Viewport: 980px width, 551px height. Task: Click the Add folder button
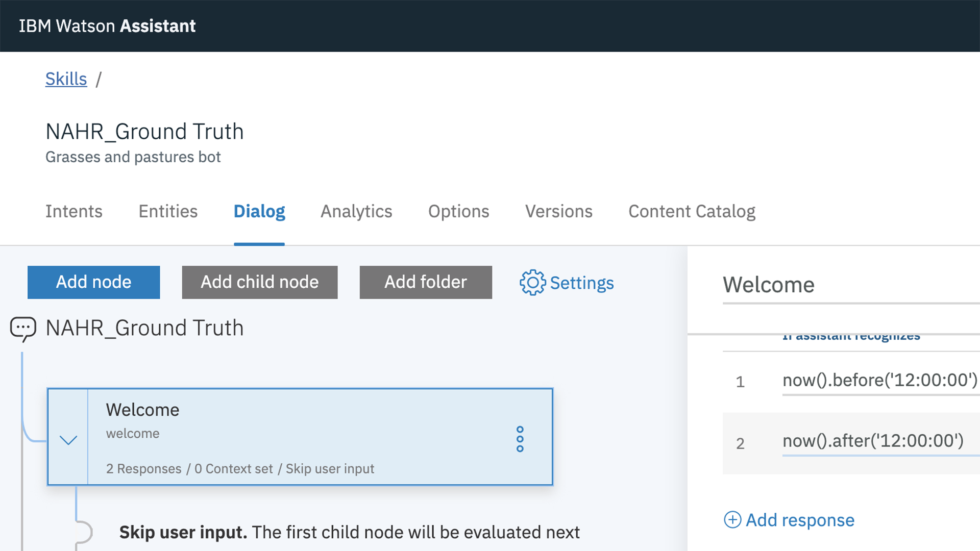pyautogui.click(x=426, y=282)
